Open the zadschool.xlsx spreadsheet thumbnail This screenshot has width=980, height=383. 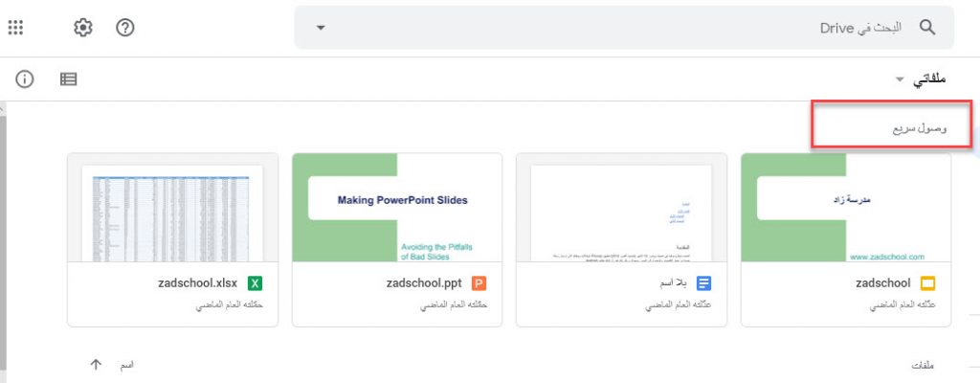[172, 207]
